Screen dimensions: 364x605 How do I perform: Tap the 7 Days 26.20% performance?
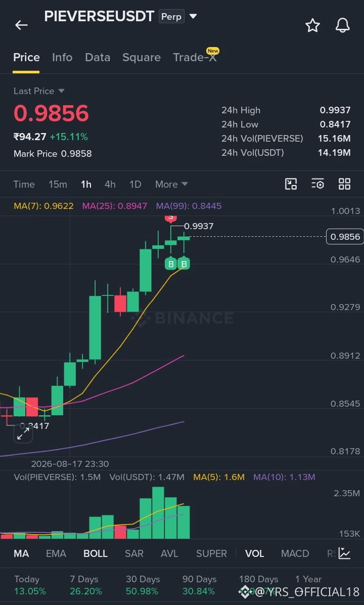pos(85,585)
